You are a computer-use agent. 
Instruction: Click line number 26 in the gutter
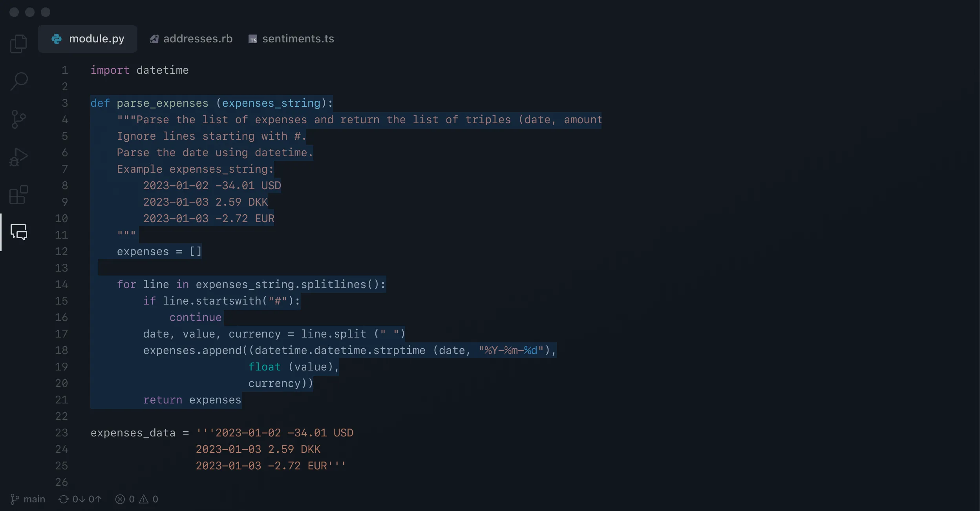pyautogui.click(x=61, y=482)
